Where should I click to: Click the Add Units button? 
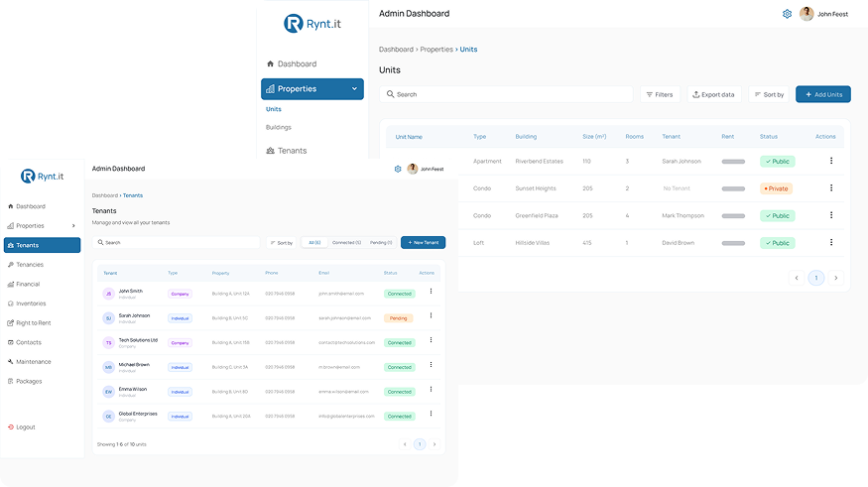point(822,94)
